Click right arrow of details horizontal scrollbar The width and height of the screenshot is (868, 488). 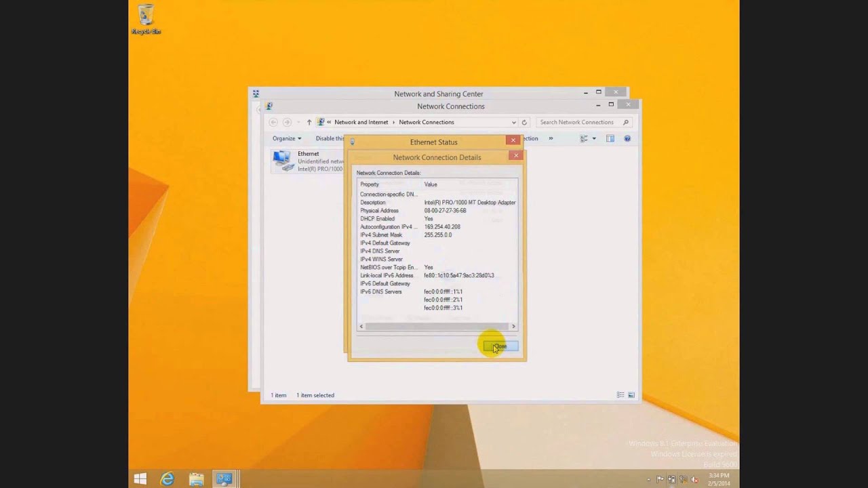click(513, 327)
